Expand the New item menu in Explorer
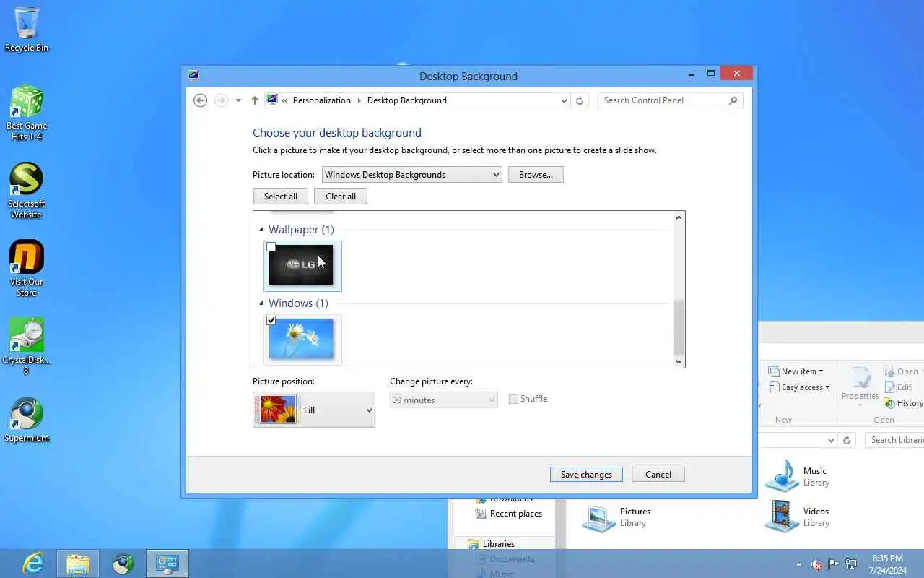924x578 pixels. [796, 371]
